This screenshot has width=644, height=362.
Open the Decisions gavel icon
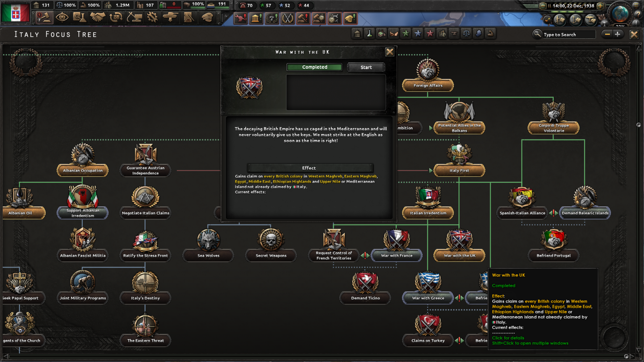(x=44, y=18)
